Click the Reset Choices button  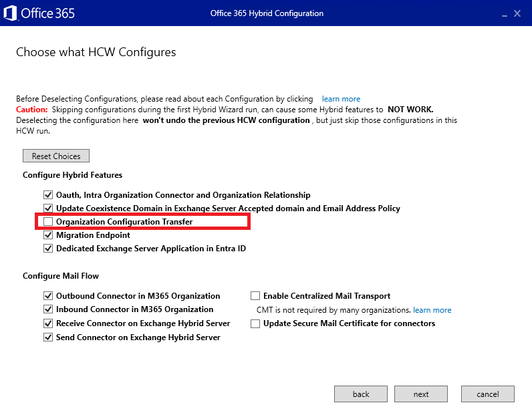(56, 156)
